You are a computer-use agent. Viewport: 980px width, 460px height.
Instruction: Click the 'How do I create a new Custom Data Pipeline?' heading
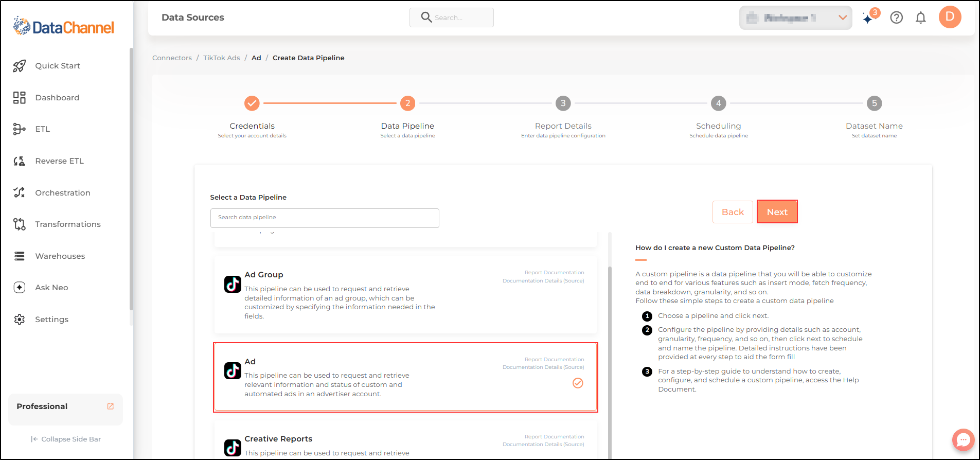(x=715, y=248)
